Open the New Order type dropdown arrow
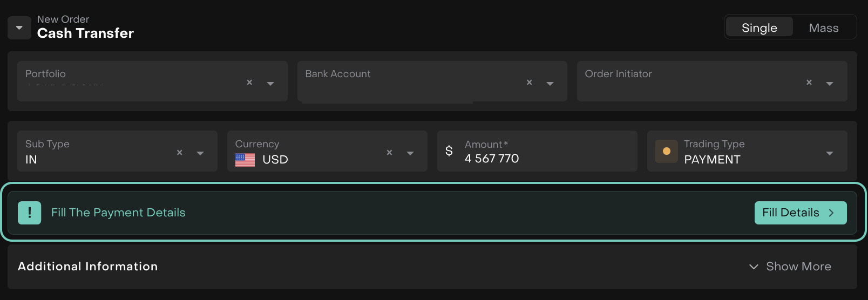Image resolution: width=868 pixels, height=300 pixels. pos(19,28)
